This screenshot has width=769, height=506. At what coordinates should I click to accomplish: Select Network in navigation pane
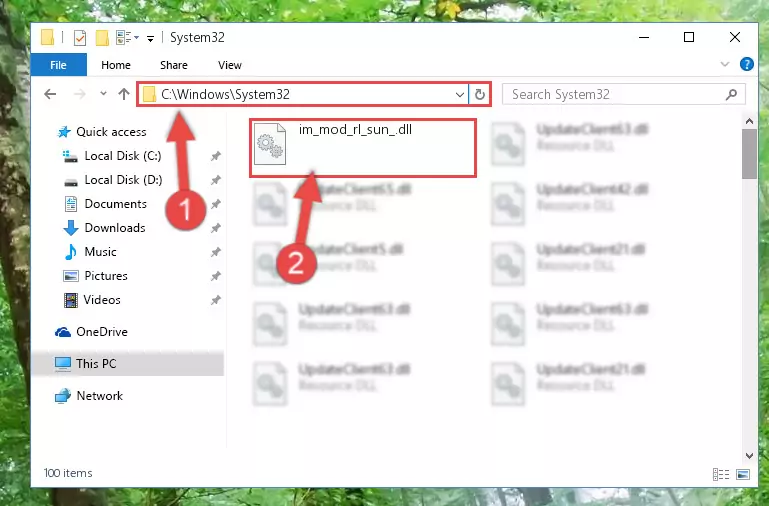coord(99,396)
